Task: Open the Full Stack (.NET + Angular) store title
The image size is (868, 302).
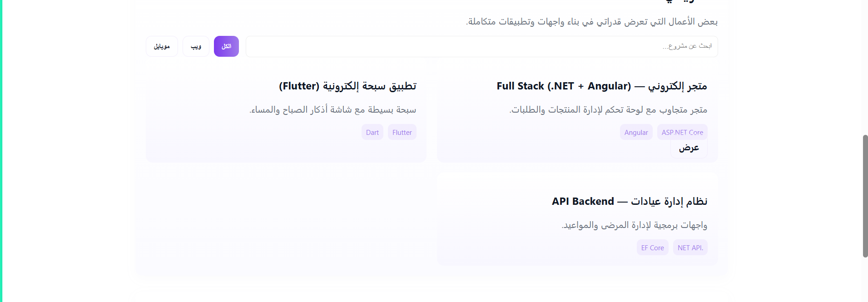Action: click(x=602, y=86)
